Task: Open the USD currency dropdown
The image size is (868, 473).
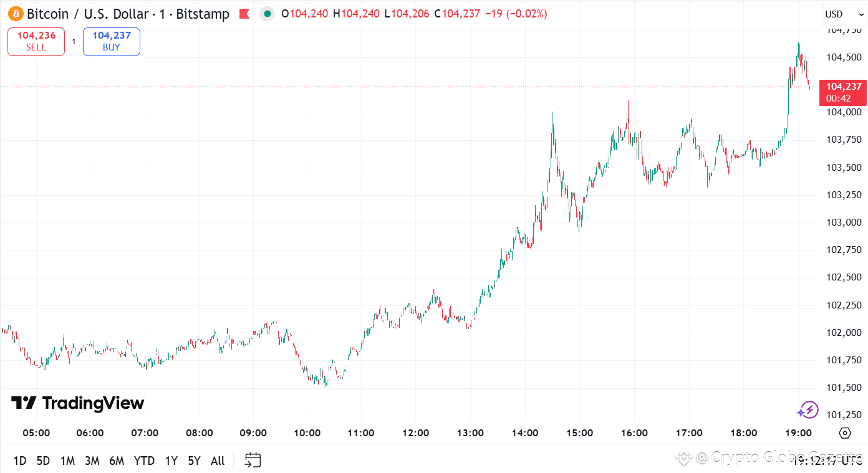Action: click(843, 13)
